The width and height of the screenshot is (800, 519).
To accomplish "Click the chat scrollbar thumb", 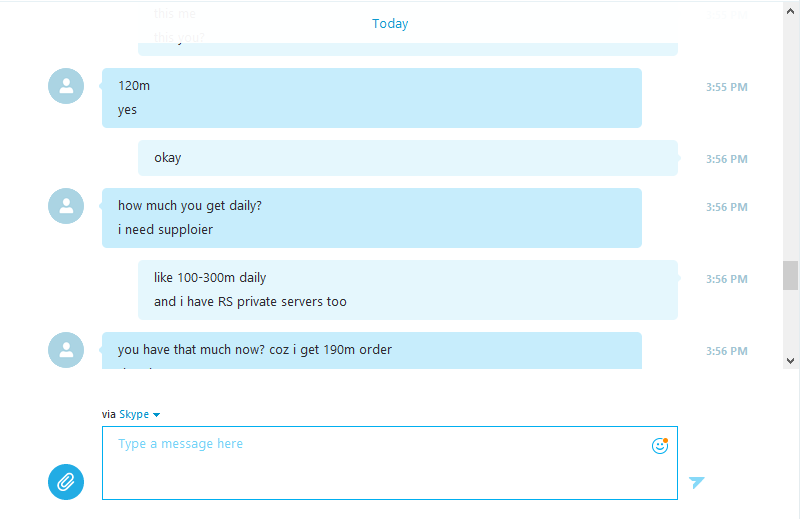I will click(x=790, y=275).
